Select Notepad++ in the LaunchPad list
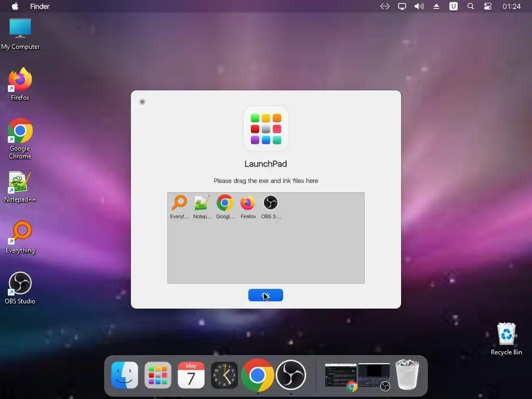This screenshot has width=532, height=399. point(202,207)
